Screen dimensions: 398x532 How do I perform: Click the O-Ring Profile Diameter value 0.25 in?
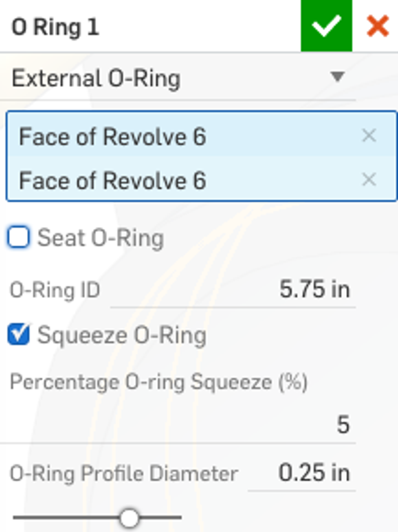[314, 472]
